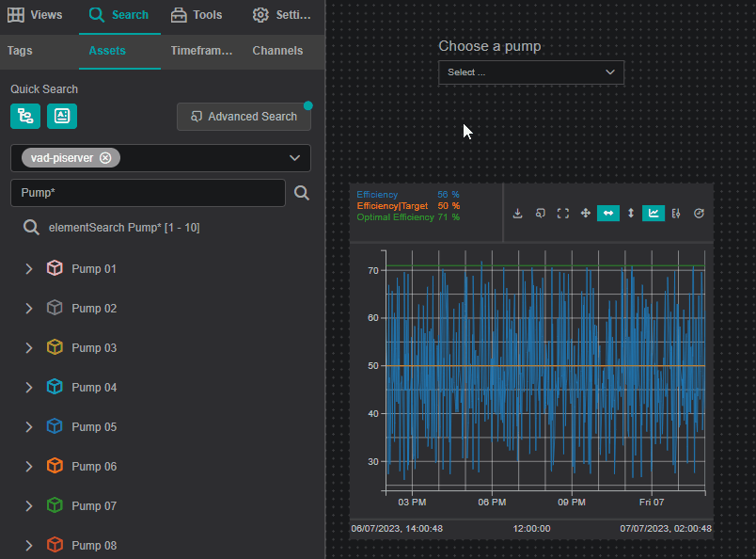This screenshot has height=559, width=756.
Task: Click the fit-to-frame bracket icon
Action: (x=562, y=214)
